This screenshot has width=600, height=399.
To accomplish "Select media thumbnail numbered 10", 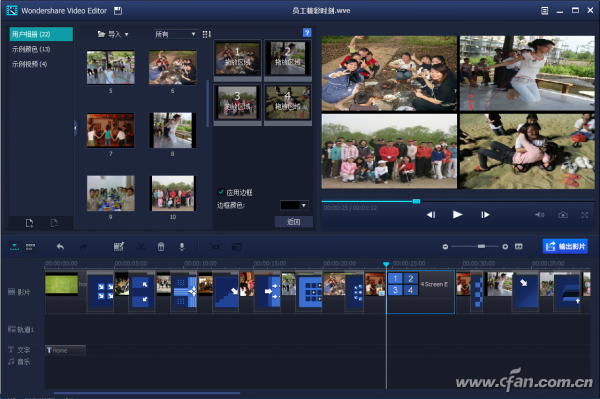I will click(173, 193).
